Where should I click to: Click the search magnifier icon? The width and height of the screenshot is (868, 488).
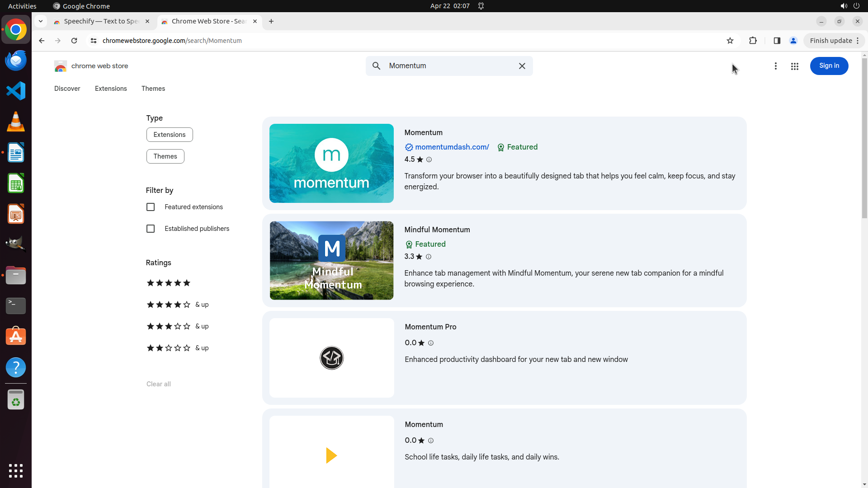pyautogui.click(x=376, y=66)
